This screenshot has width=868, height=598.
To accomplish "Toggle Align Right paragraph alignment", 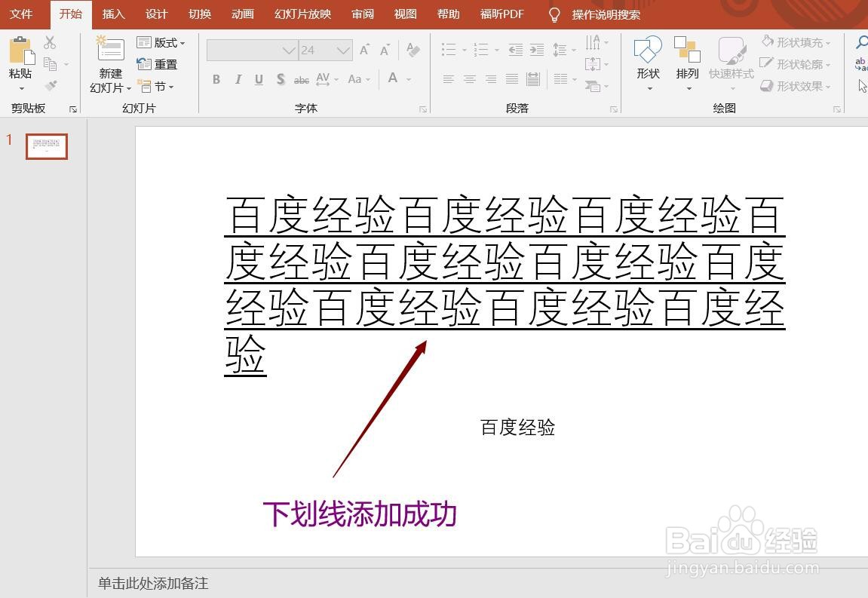I will (x=491, y=79).
